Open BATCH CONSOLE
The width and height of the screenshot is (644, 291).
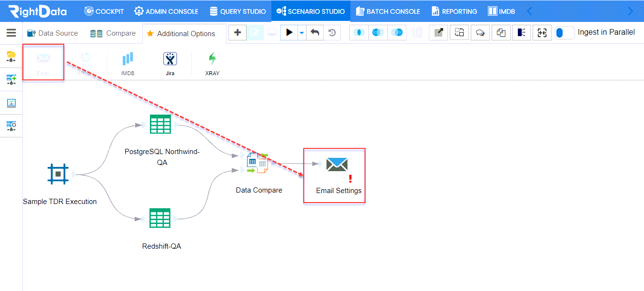coord(388,11)
